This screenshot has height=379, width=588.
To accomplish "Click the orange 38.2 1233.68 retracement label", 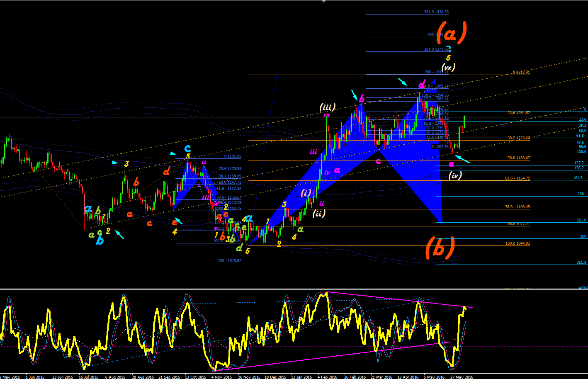I will (519, 138).
